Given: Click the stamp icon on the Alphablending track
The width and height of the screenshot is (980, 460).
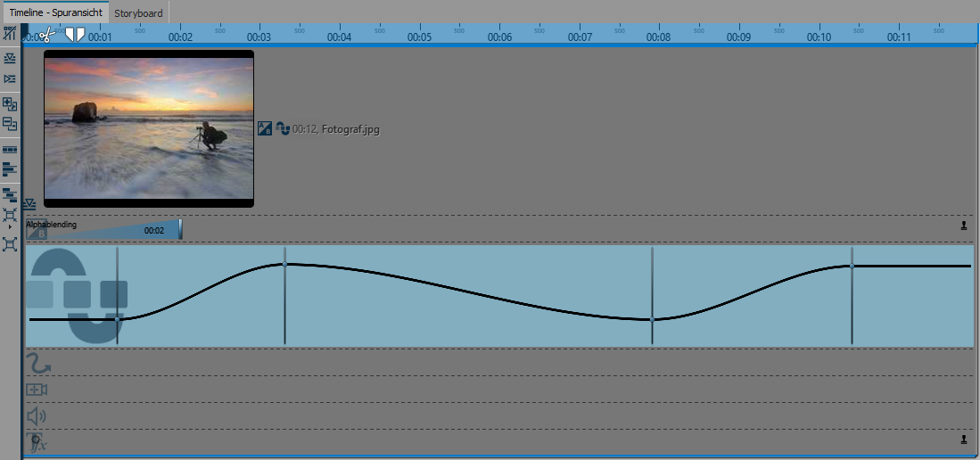Looking at the screenshot, I should pyautogui.click(x=964, y=226).
